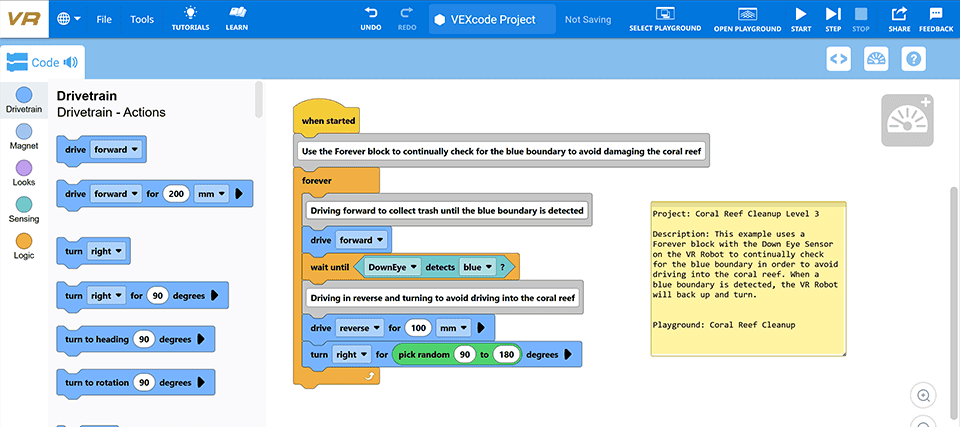The height and width of the screenshot is (427, 960).
Task: Click the zoom in magnifier button
Action: tap(926, 394)
